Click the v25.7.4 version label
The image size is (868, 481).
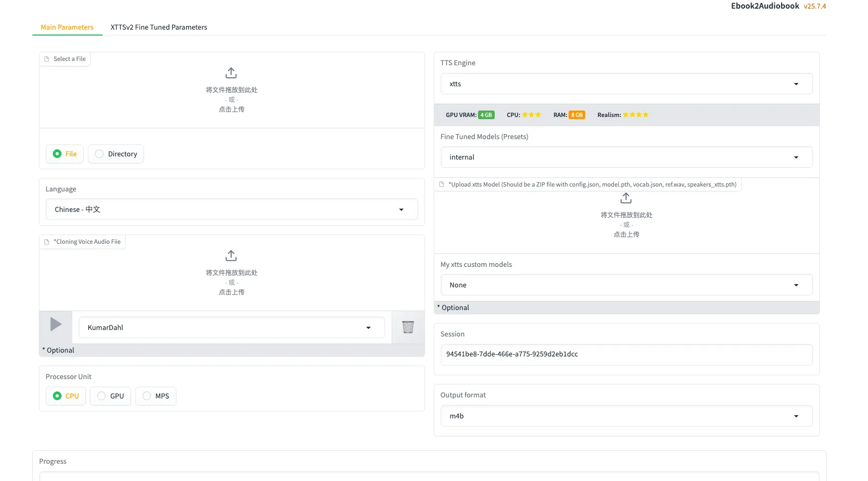(x=815, y=6)
